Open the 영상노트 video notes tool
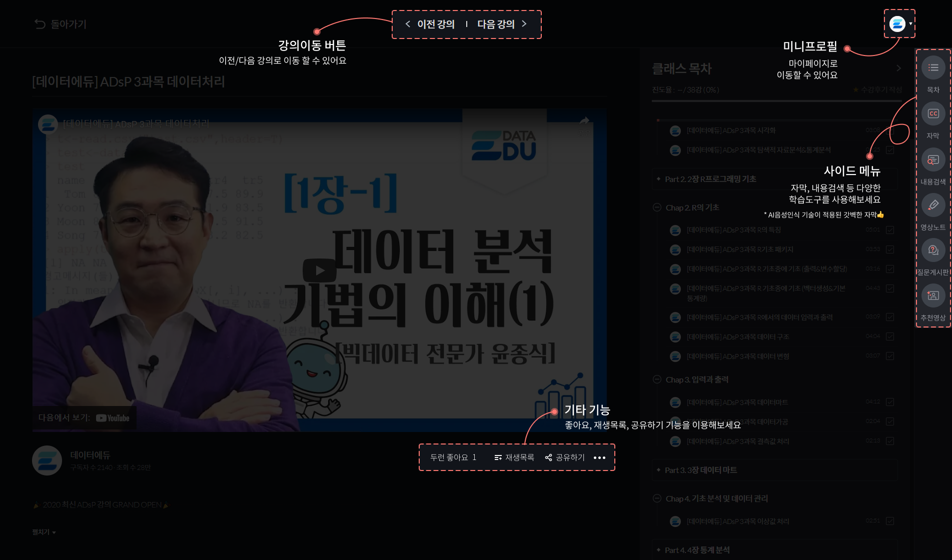Viewport: 952px width, 560px height. click(x=933, y=205)
